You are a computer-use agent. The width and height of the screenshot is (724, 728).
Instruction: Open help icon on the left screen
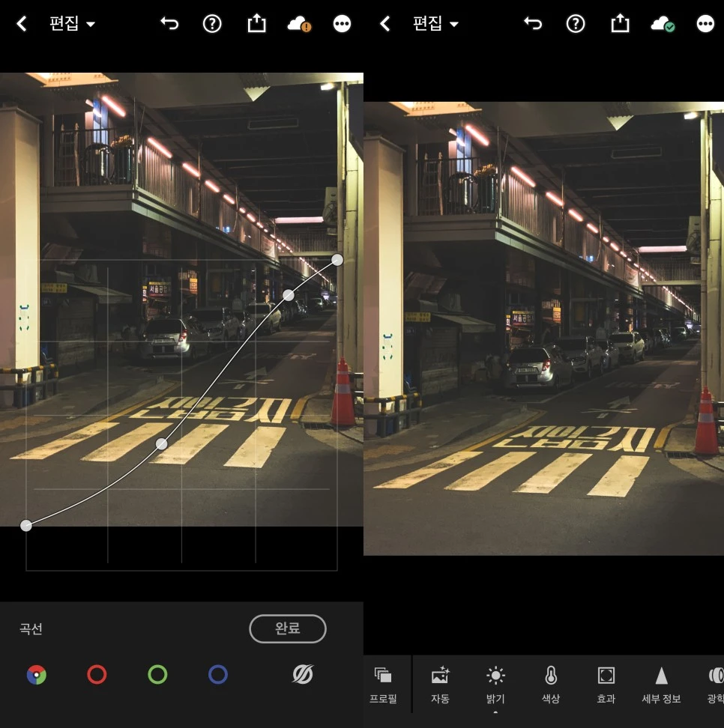(x=212, y=24)
